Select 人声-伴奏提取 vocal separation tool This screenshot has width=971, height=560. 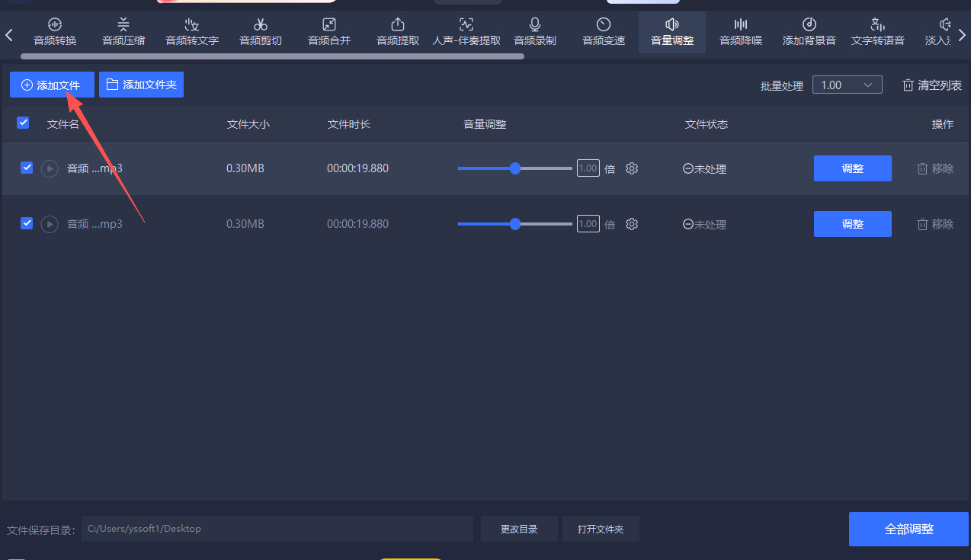(466, 32)
